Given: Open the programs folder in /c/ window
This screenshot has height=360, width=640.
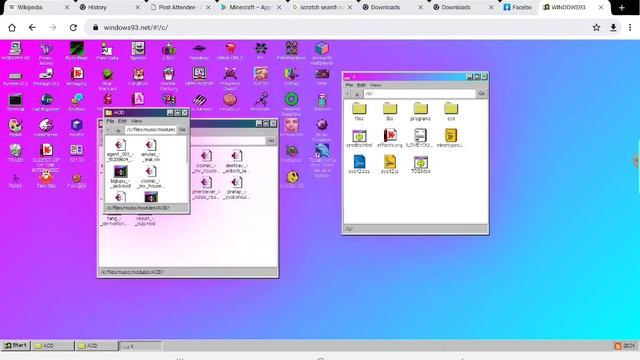Looking at the screenshot, I should (420, 111).
